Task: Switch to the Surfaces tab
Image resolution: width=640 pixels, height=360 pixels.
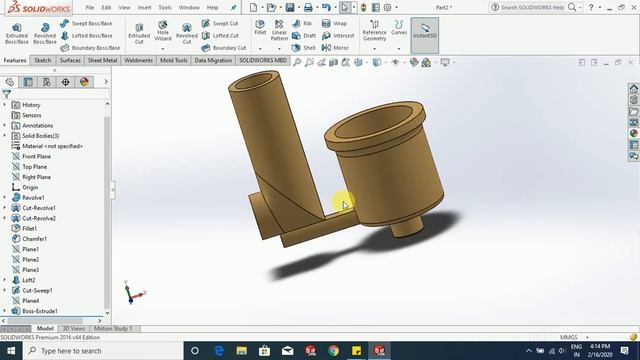Action: (x=70, y=60)
